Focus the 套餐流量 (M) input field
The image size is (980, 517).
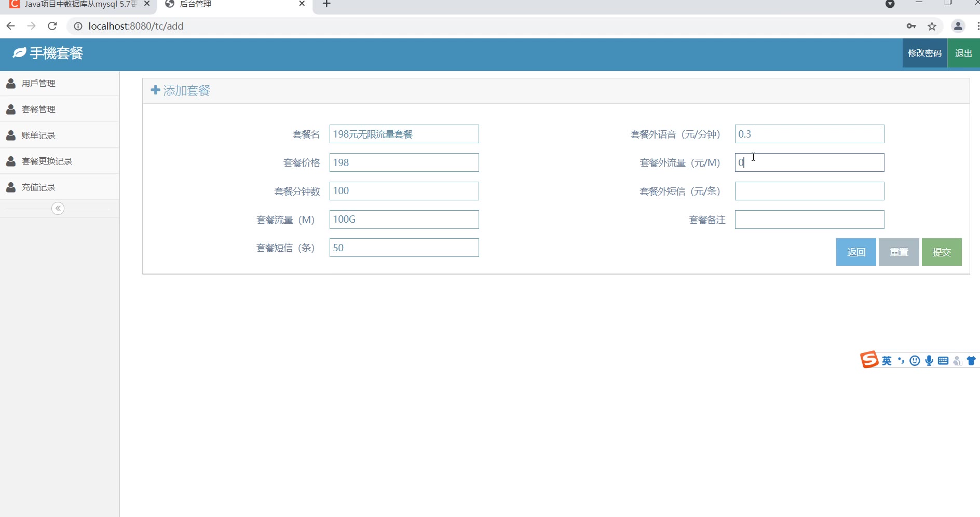pyautogui.click(x=404, y=220)
